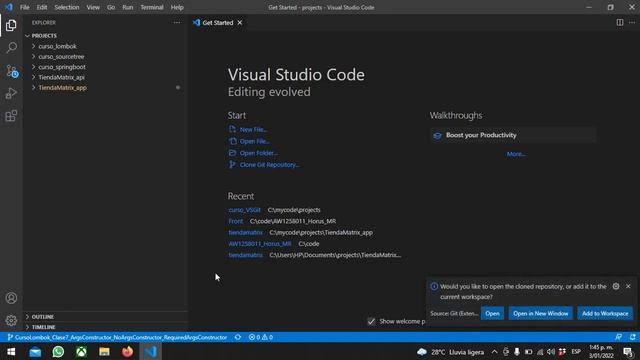
Task: Open the Run menu
Action: pyautogui.click(x=127, y=7)
